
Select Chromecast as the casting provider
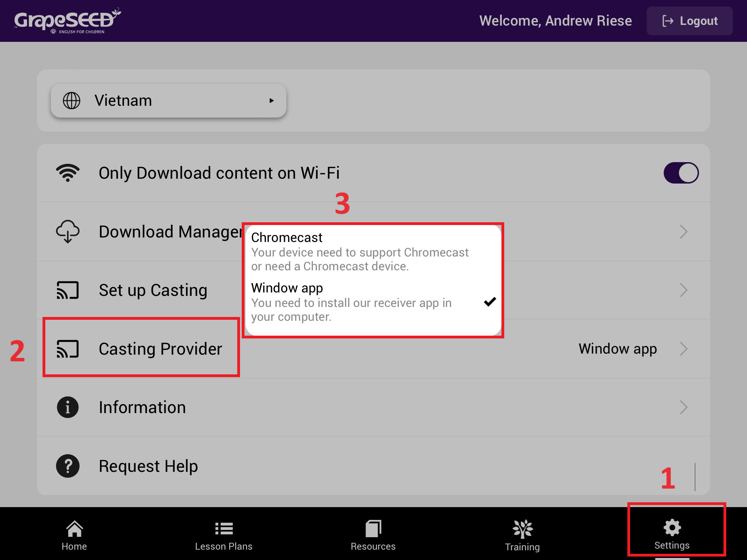click(373, 252)
